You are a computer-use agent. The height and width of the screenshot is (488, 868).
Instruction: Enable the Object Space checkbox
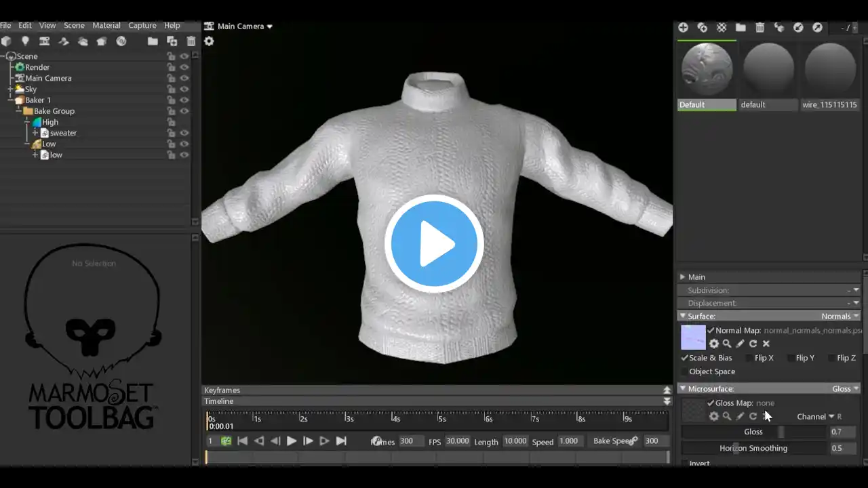pos(707,371)
